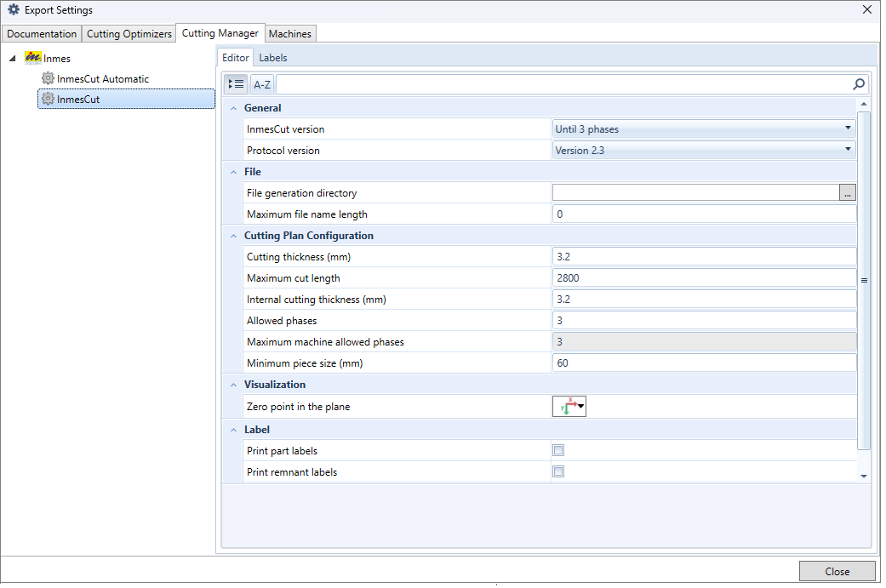Edit the Maximum file name length field
The width and height of the screenshot is (886, 588).
[704, 214]
